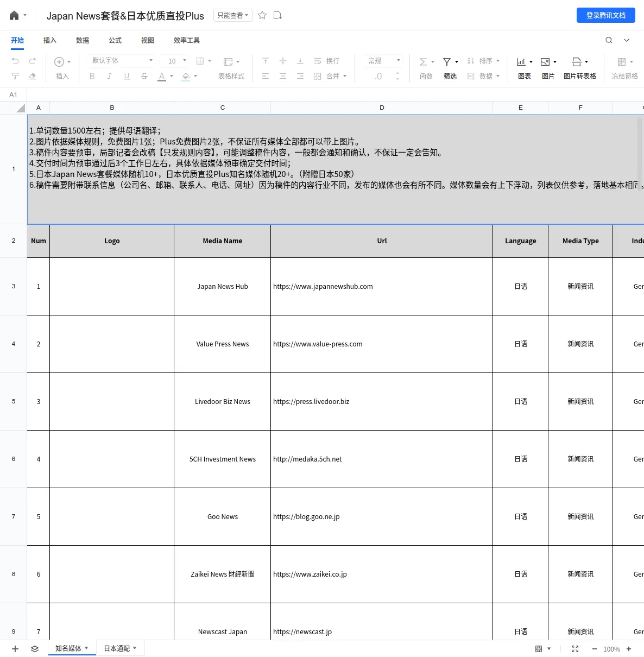
Task: Increase decimal places with up stepper
Action: [397, 73]
